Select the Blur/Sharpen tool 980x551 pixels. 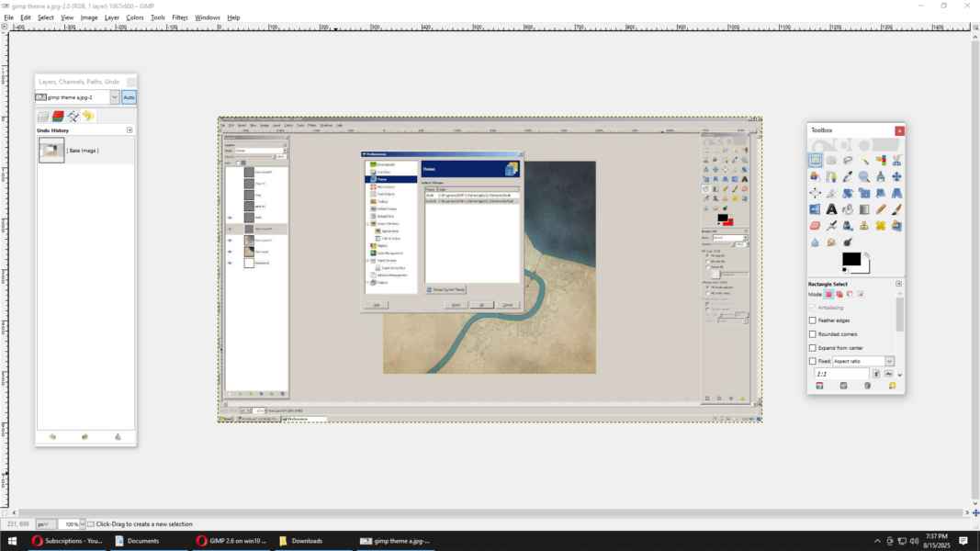coord(815,242)
